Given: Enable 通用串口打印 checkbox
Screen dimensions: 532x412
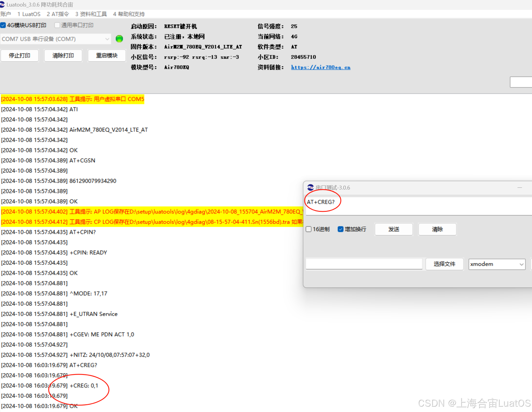Looking at the screenshot, I should (x=57, y=25).
